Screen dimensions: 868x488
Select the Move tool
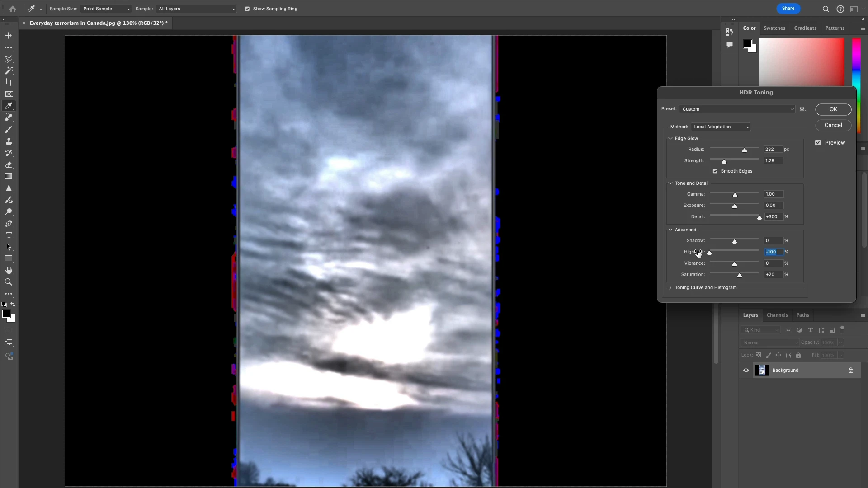[9, 35]
